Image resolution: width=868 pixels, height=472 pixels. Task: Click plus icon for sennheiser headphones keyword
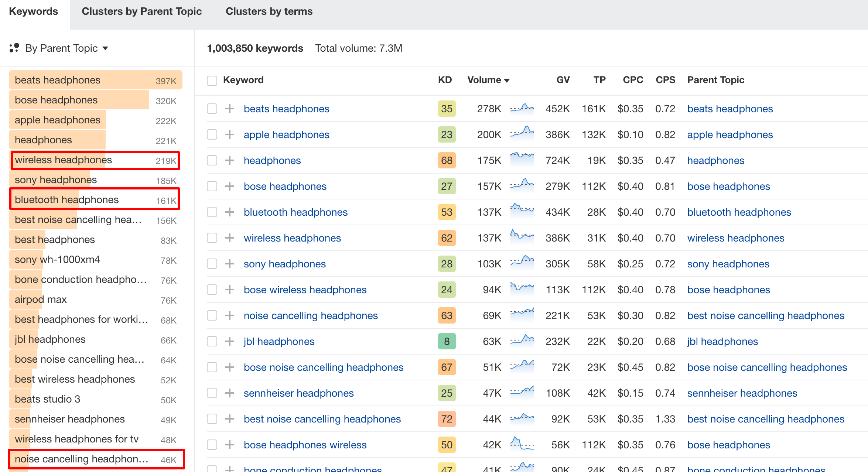coord(230,393)
